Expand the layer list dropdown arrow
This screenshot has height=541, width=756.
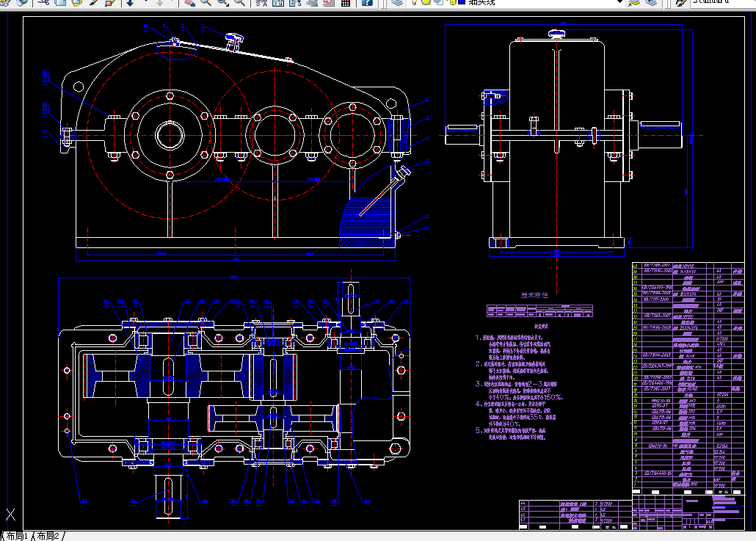620,2
